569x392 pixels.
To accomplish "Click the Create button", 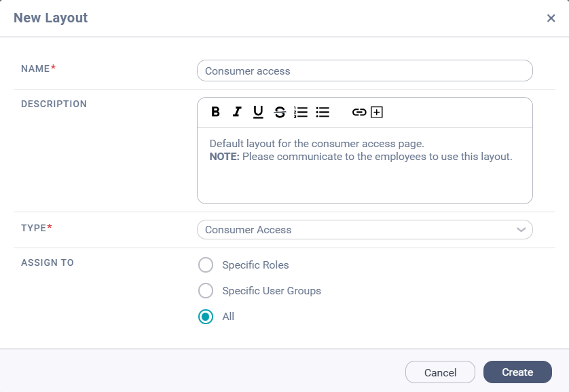I will coord(517,372).
